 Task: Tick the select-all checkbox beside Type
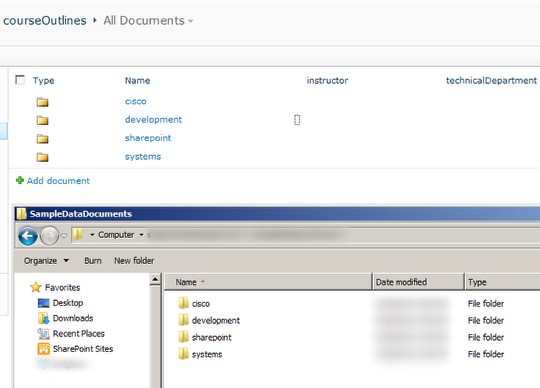pos(20,80)
